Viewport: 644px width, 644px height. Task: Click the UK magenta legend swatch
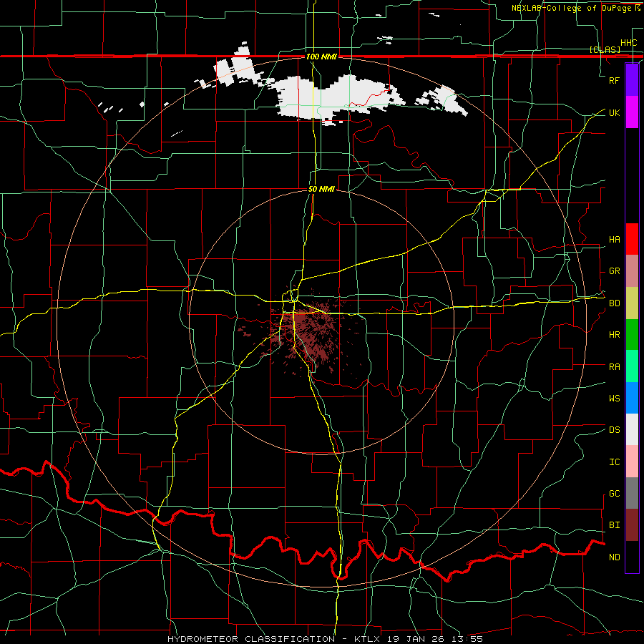coord(632,112)
